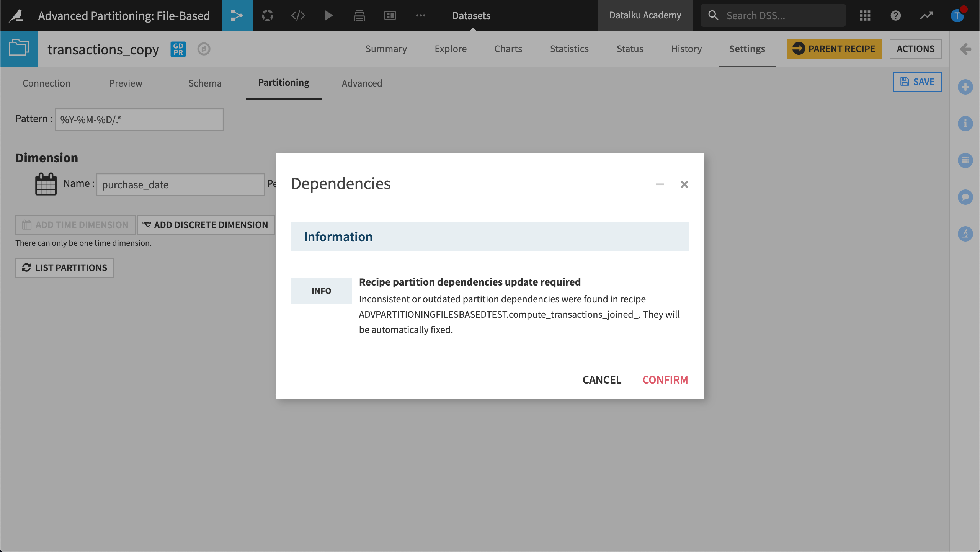
Task: Open the Flow view icon
Action: coord(237,15)
